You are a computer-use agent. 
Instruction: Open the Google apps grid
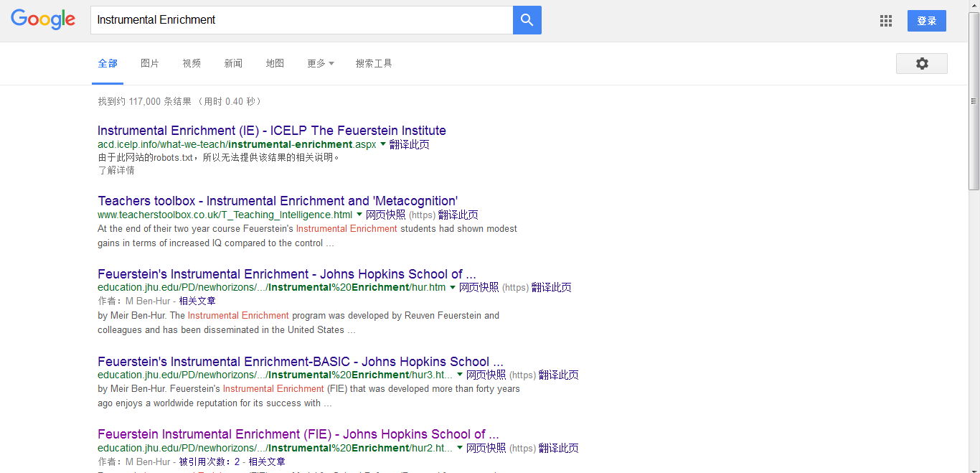pos(886,21)
